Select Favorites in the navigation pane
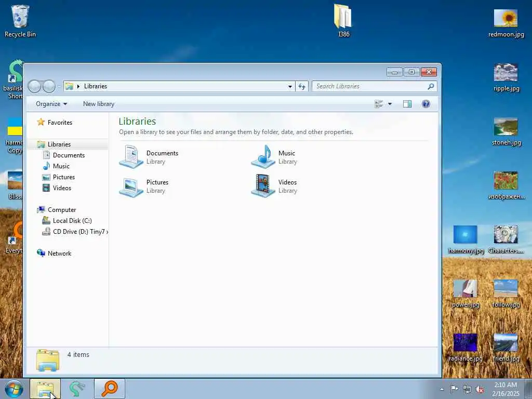 (x=55, y=122)
